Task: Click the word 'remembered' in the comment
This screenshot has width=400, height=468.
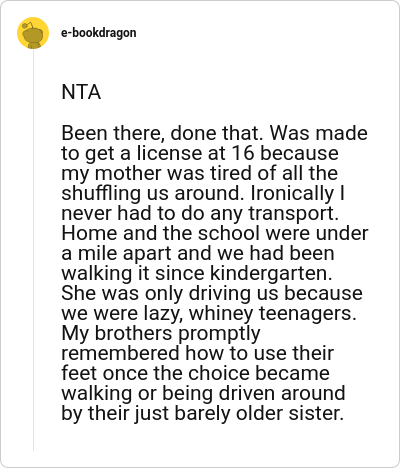Action: 120,353
